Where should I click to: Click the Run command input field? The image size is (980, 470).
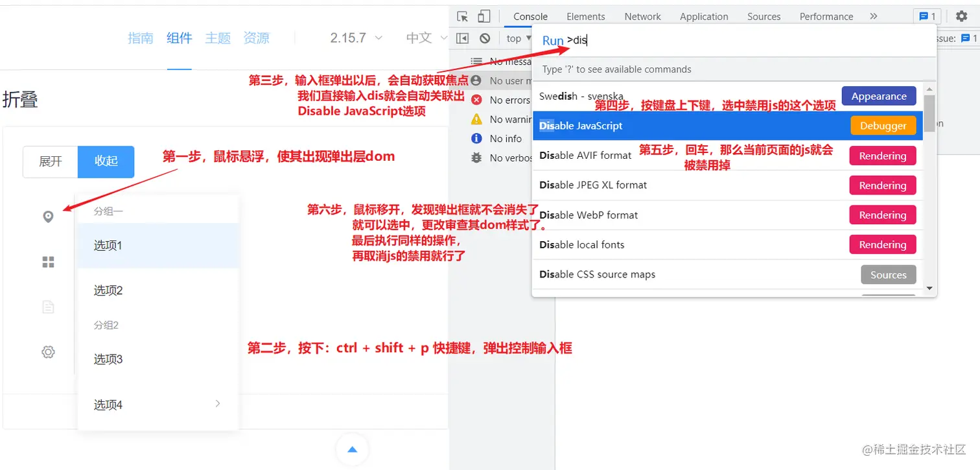734,40
